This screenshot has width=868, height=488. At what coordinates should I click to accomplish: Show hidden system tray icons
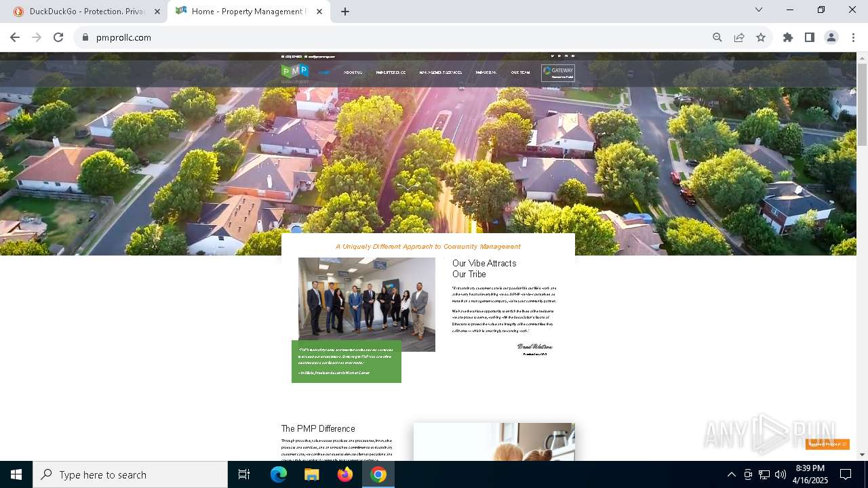(731, 474)
